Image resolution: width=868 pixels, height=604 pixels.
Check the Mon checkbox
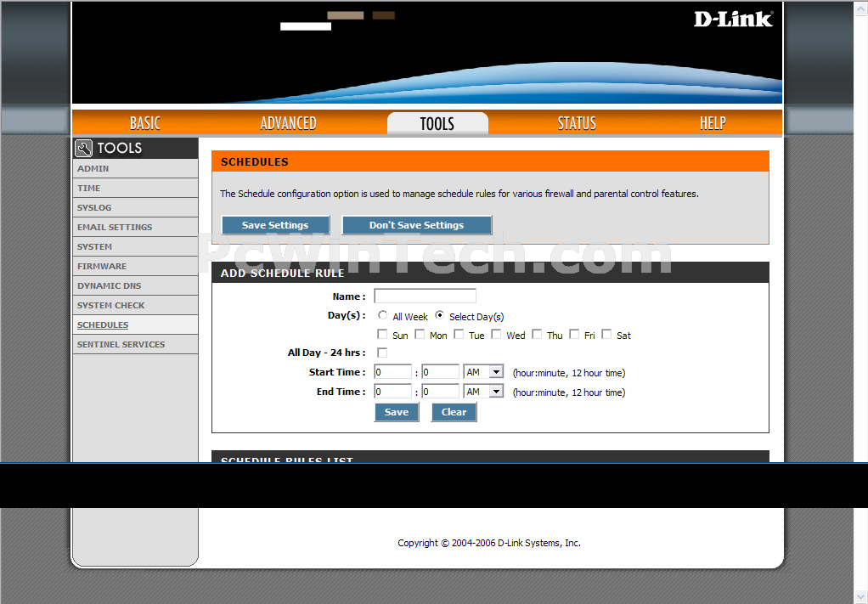pyautogui.click(x=420, y=334)
